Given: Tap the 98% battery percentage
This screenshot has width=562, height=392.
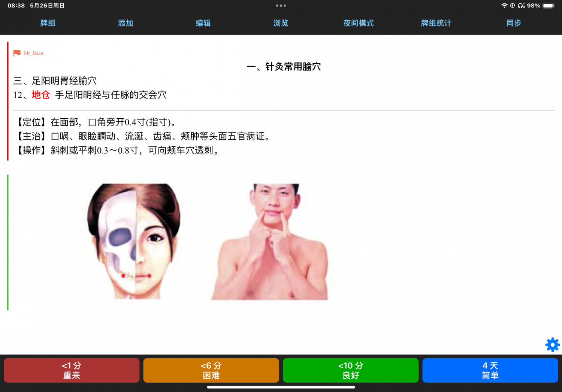Looking at the screenshot, I should 534,6.
